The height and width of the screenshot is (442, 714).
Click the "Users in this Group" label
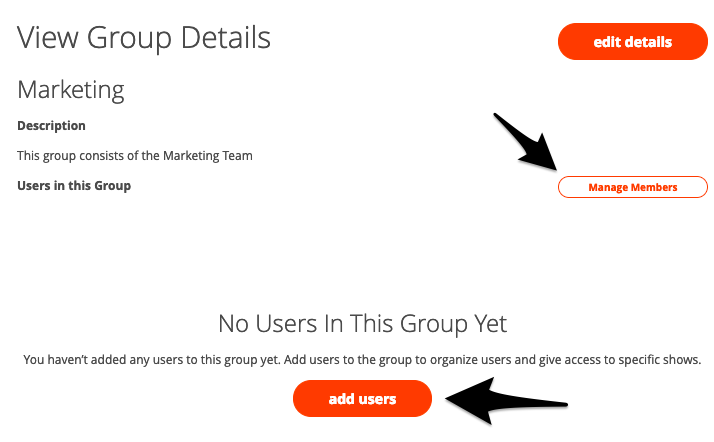pos(74,185)
